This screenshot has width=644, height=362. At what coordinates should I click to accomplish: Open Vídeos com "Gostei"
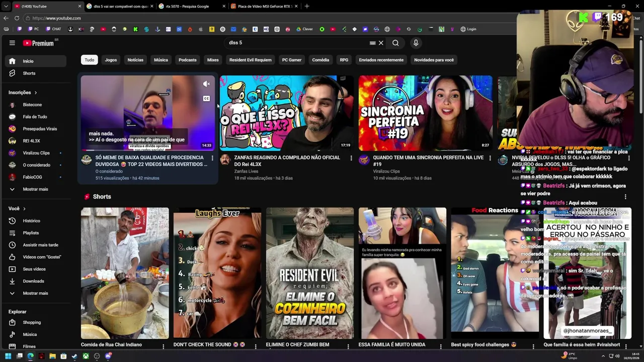35,257
